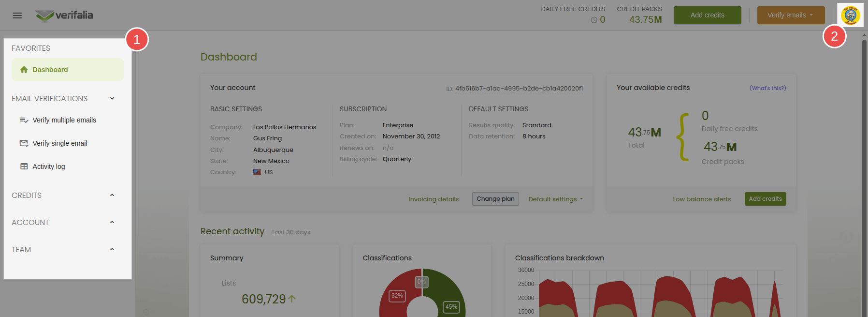Click the What's this? help link

coord(767,88)
